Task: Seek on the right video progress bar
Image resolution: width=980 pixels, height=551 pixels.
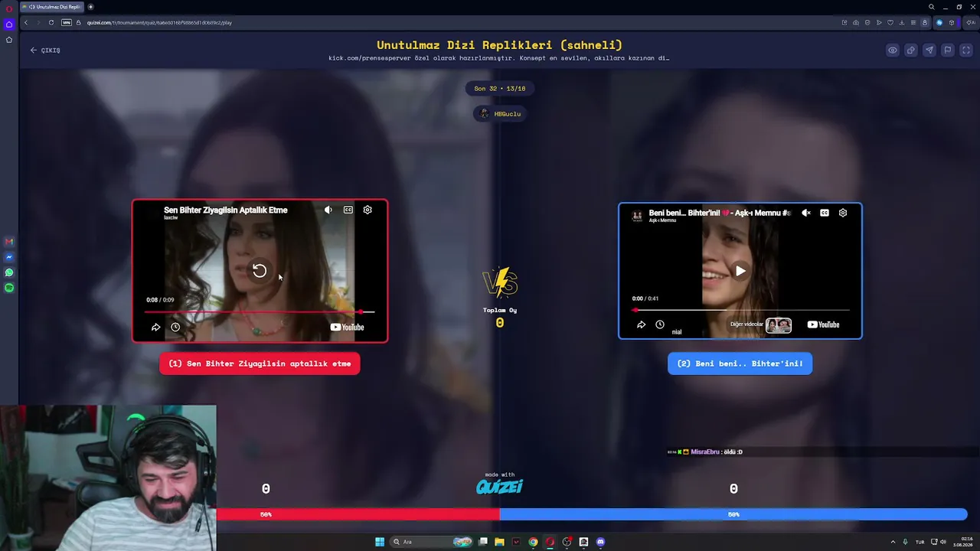Action: (x=741, y=310)
